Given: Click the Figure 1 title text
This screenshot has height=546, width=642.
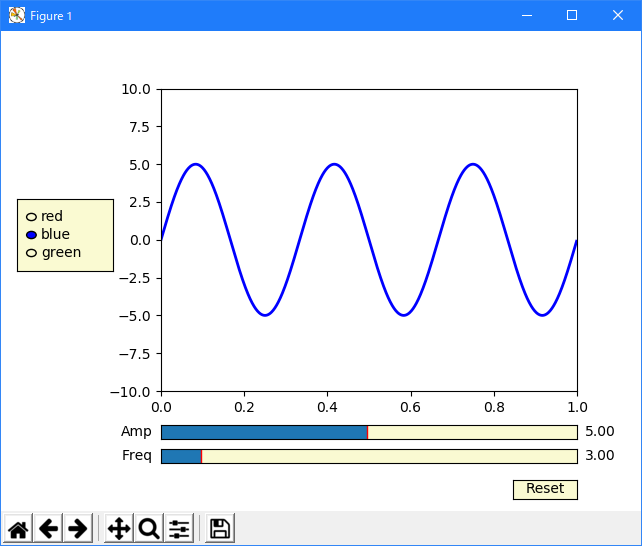Looking at the screenshot, I should point(51,16).
